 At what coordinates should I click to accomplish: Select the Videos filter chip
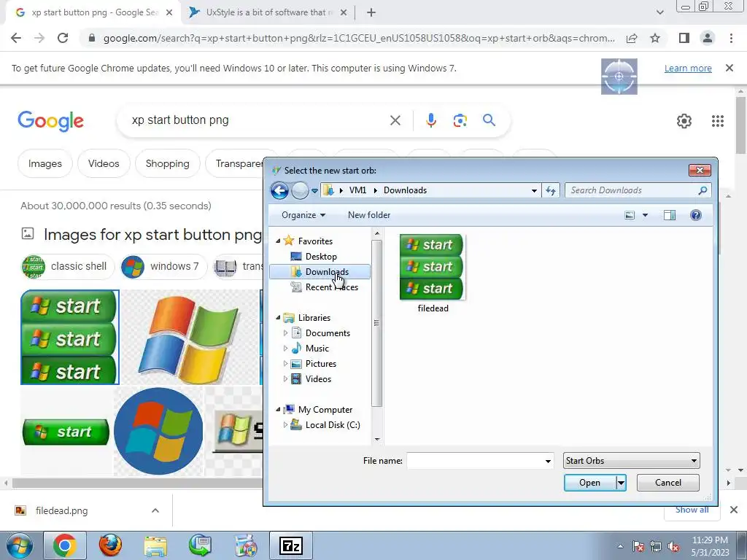pyautogui.click(x=104, y=164)
